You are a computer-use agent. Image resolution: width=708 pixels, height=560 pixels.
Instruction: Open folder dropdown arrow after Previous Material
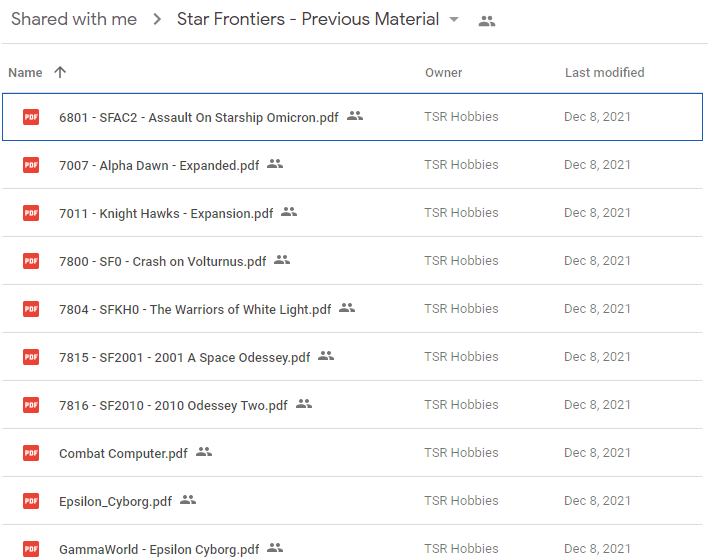pyautogui.click(x=454, y=19)
